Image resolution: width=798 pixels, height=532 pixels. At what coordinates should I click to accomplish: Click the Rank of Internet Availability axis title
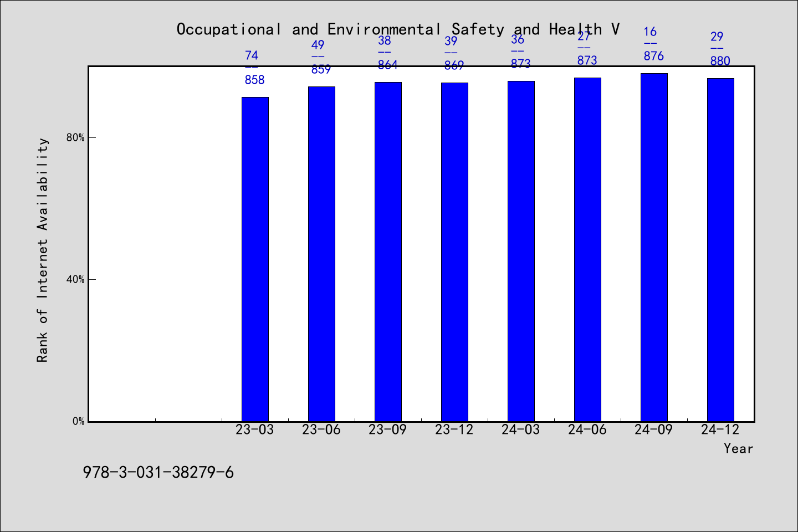click(43, 250)
